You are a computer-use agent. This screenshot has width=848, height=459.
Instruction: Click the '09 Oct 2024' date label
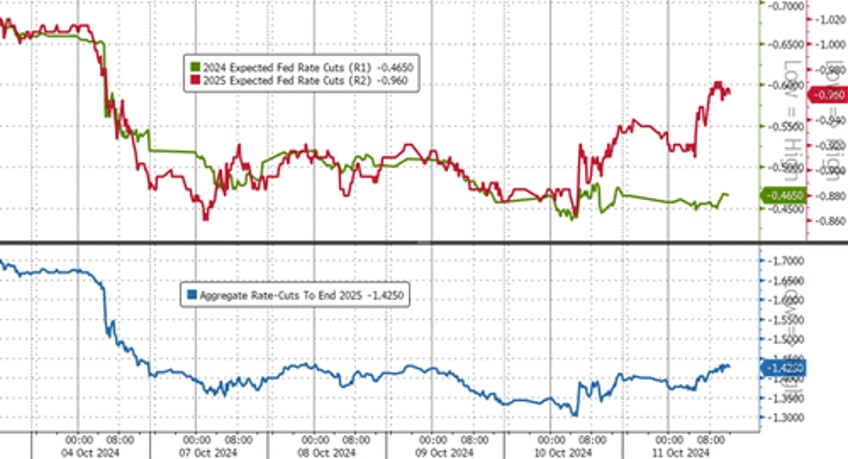444,452
